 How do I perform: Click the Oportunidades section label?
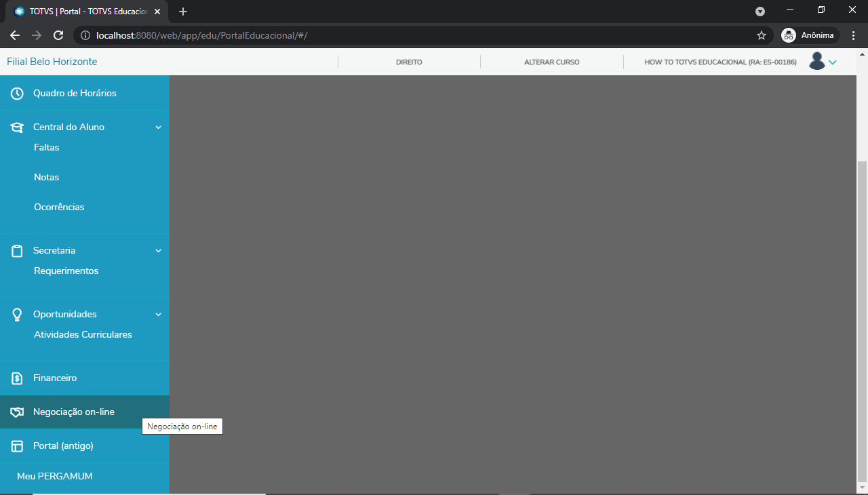[65, 315]
